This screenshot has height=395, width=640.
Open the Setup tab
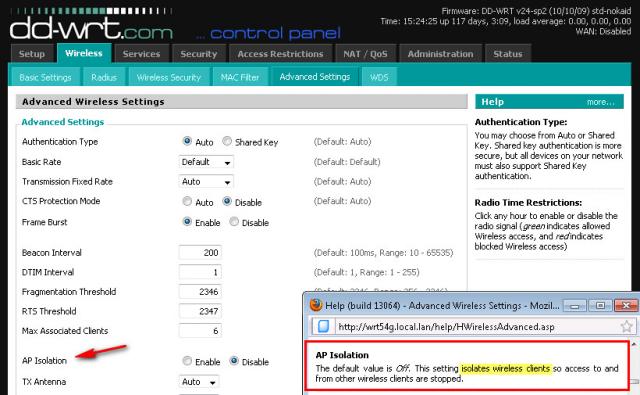pyautogui.click(x=32, y=54)
